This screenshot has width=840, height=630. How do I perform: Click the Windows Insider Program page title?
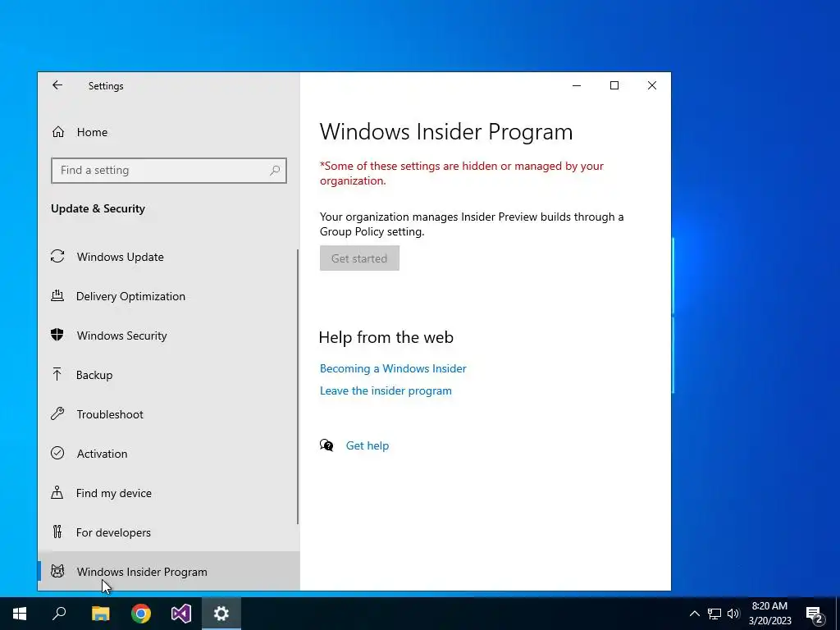tap(446, 132)
